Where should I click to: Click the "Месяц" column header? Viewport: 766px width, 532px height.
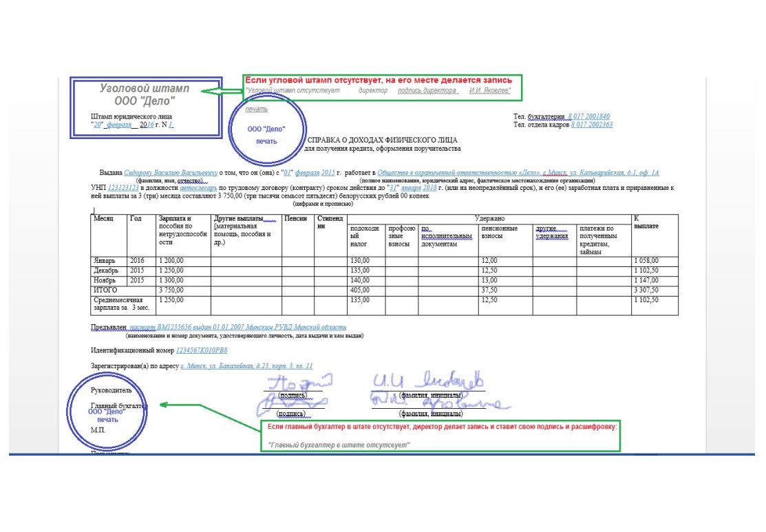(103, 218)
